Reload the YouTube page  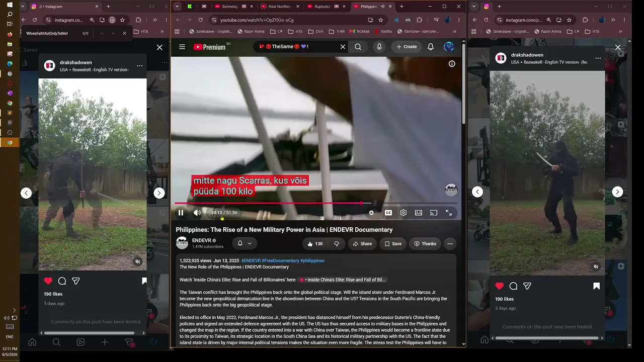pos(200,20)
